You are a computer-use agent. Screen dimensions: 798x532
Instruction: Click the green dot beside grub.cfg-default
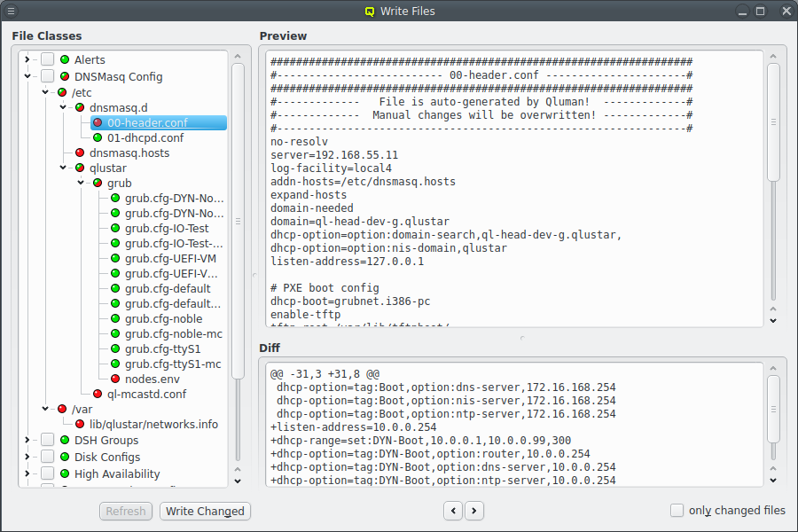click(115, 288)
